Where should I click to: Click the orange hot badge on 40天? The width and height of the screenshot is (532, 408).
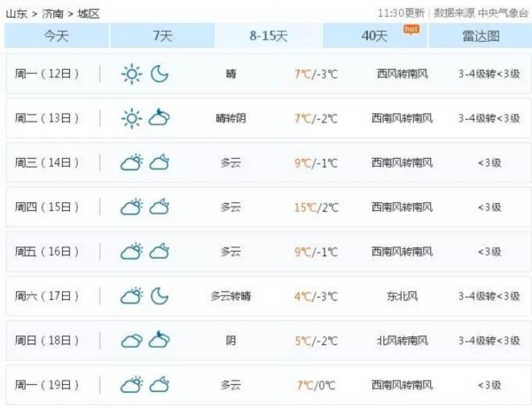coord(411,28)
